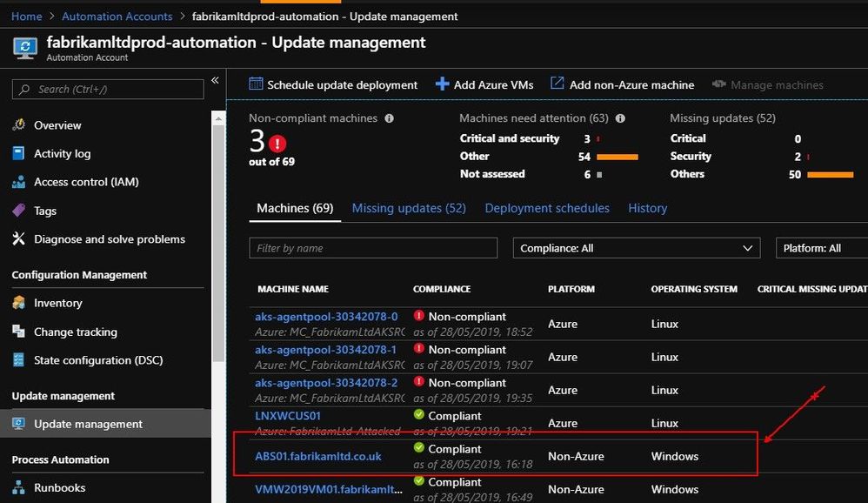The width and height of the screenshot is (868, 503).
Task: Open Change tracking menu item
Action: click(76, 332)
